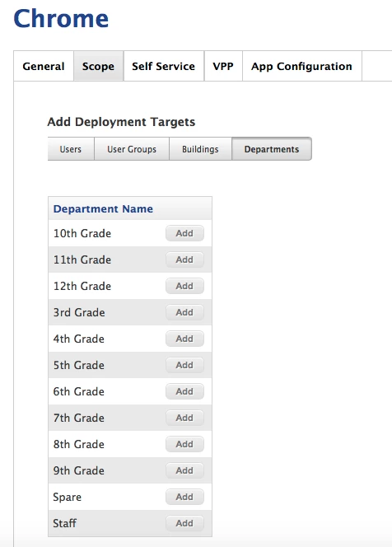Add the 11th Grade department
The height and width of the screenshot is (547, 392).
pos(184,259)
